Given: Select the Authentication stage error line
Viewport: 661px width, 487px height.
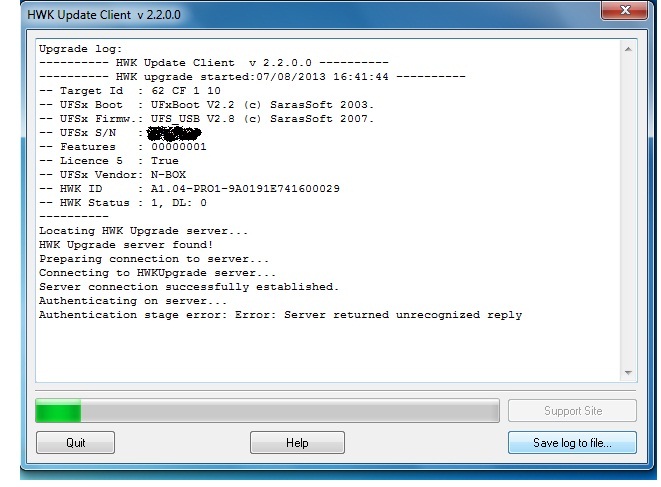Looking at the screenshot, I should (280, 315).
